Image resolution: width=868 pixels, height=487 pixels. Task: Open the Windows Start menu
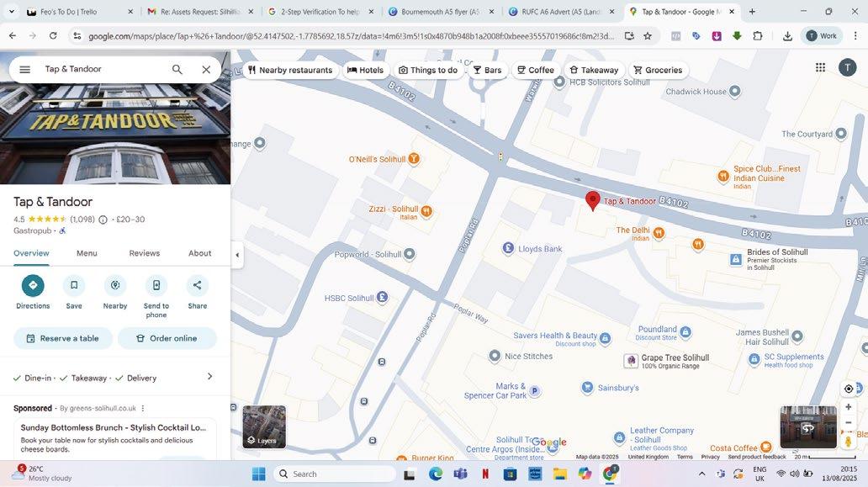click(258, 474)
